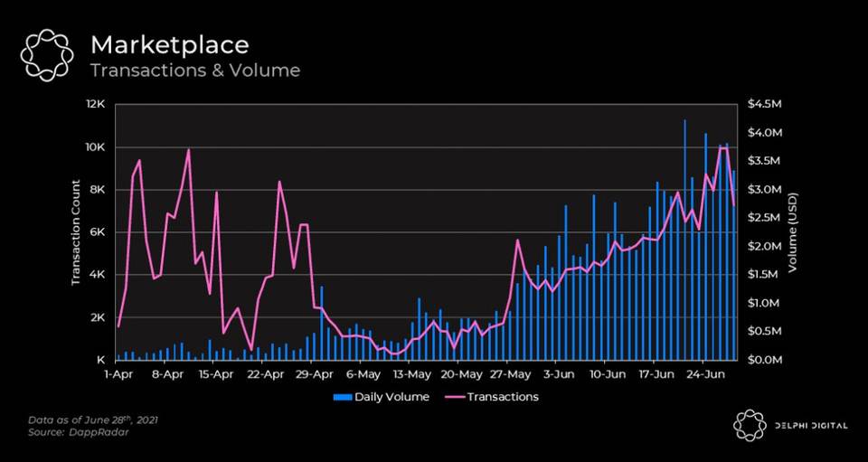Click the Transaction Count axis title
The image size is (868, 462).
coord(76,233)
